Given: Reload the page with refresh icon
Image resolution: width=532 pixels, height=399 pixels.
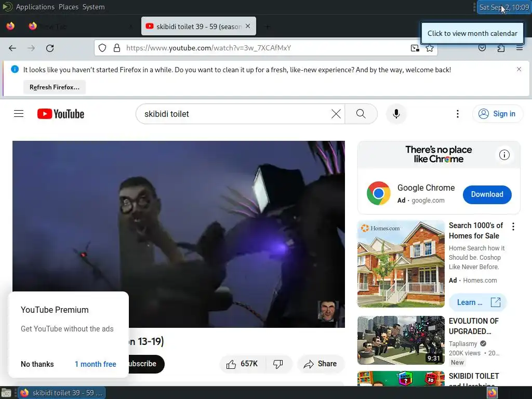Looking at the screenshot, I should 50,48.
